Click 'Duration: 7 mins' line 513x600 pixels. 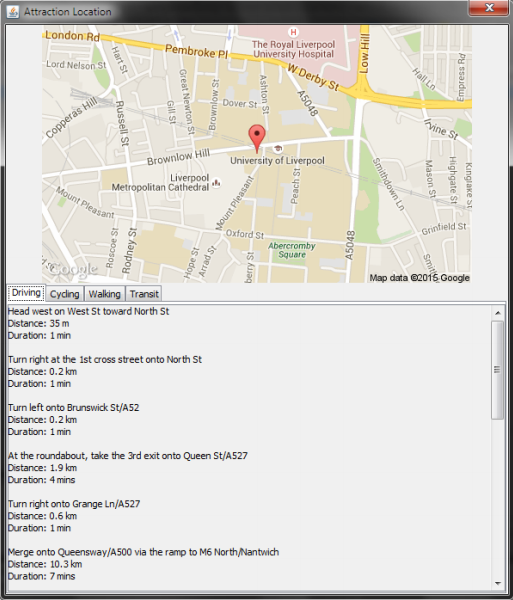[41, 576]
